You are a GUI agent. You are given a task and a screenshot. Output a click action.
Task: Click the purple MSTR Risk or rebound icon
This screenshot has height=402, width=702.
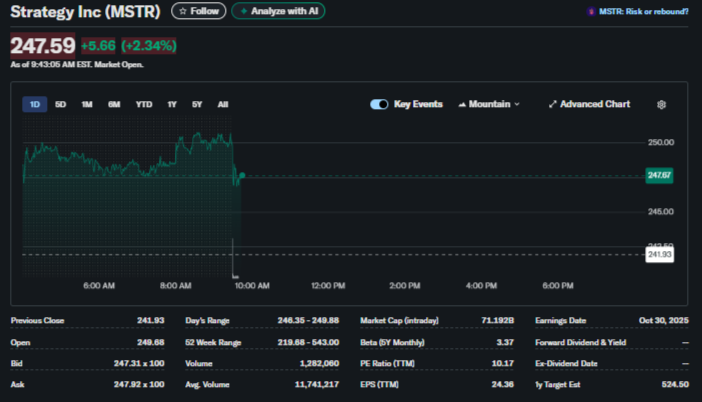pyautogui.click(x=591, y=11)
